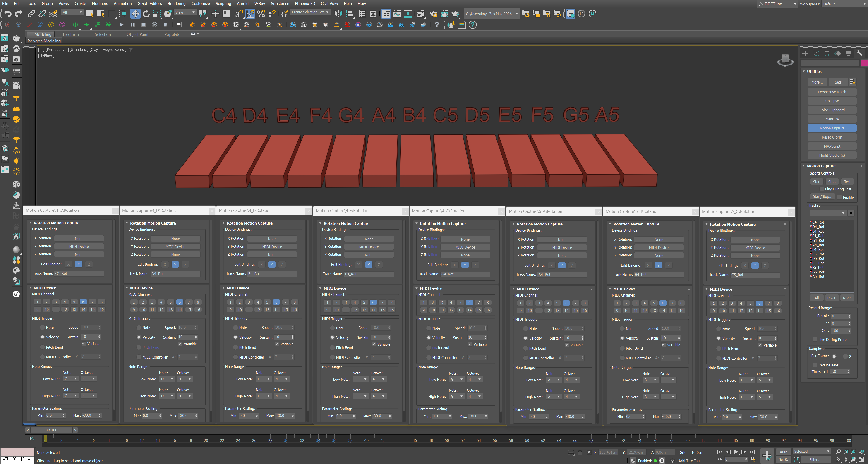
Task: Open the Utilities wrench tab
Action: pos(859,53)
